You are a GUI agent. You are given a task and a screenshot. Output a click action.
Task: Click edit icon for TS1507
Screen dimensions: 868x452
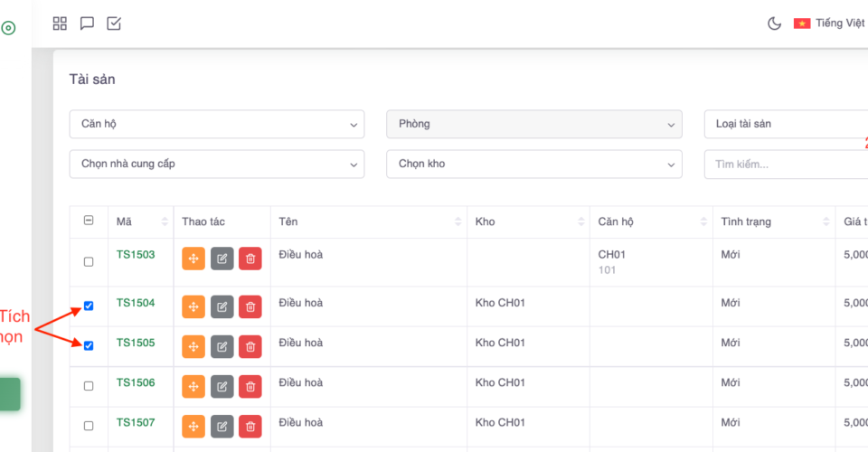(222, 427)
